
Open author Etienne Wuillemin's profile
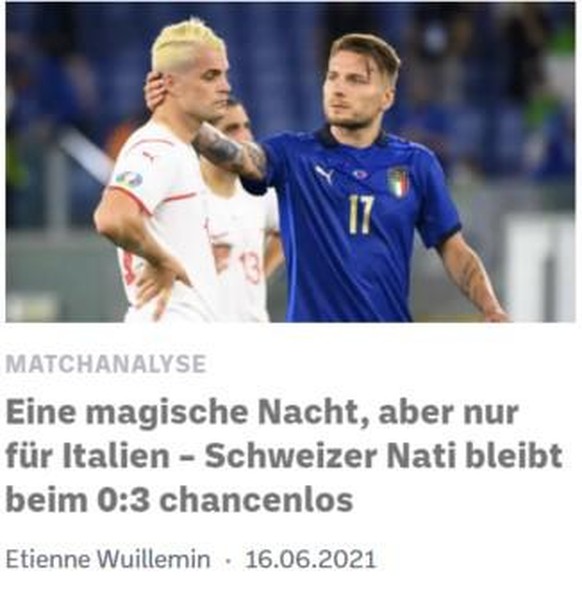108,559
